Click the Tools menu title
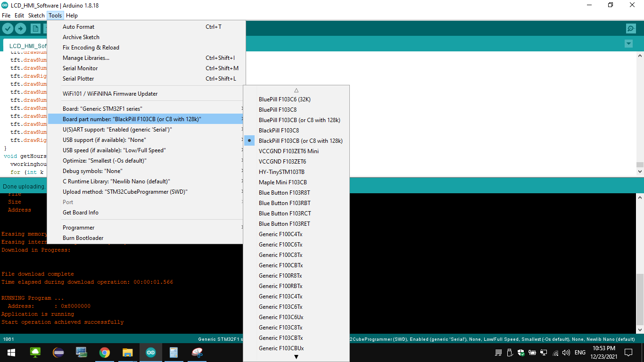The image size is (644, 362). 55,16
